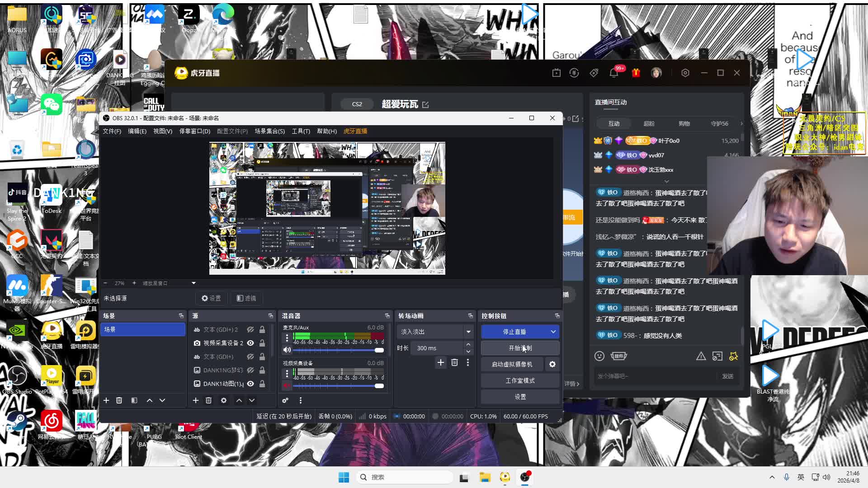Click the 开始录制 button
The image size is (868, 488).
pos(520,348)
